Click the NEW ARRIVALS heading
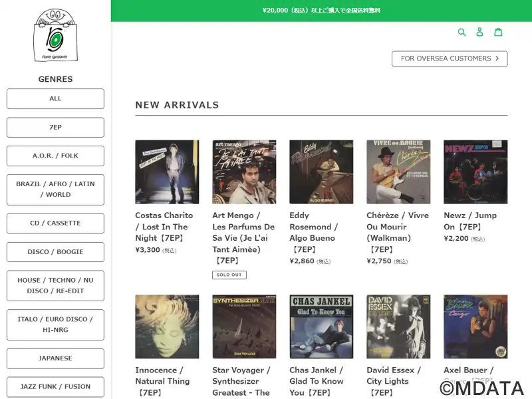 (x=177, y=105)
